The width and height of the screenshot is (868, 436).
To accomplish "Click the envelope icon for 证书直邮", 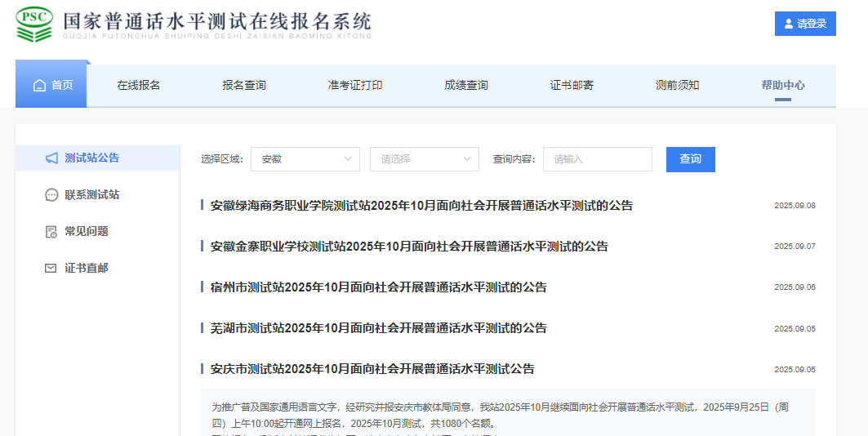I will click(51, 269).
